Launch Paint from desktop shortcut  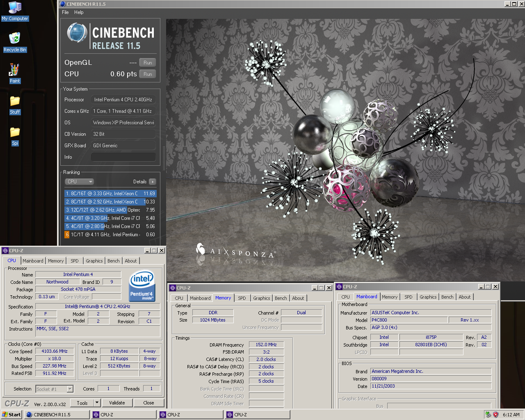click(15, 73)
